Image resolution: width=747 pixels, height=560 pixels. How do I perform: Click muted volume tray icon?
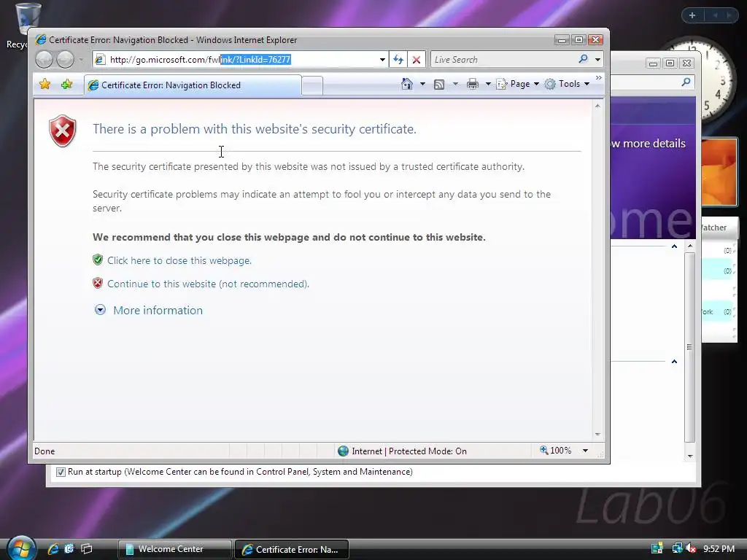pos(691,548)
